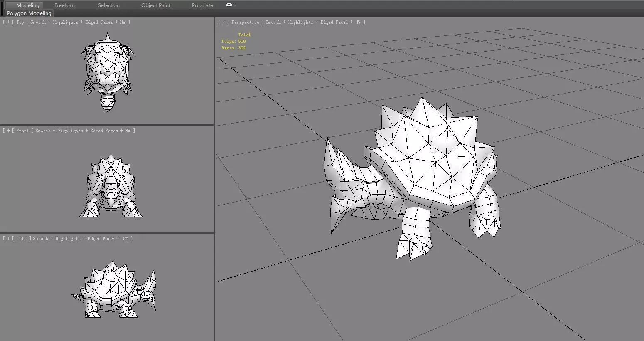Switch to the Object Paint tab
Viewport: 644px width, 341px height.
tap(156, 5)
